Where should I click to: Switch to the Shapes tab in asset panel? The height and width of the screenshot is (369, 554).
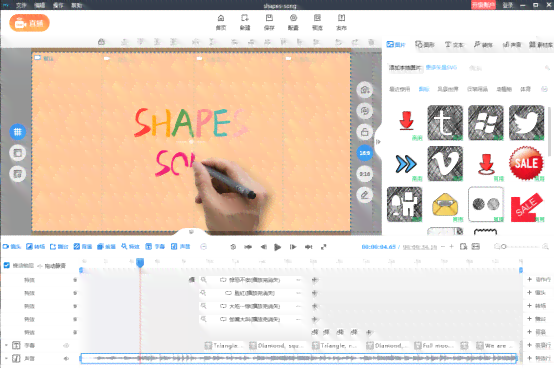click(x=425, y=45)
